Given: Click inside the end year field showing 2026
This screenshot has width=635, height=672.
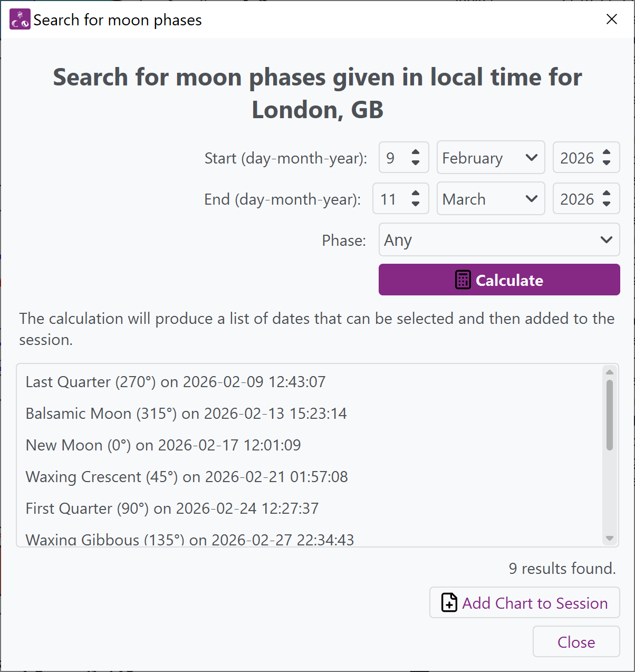Looking at the screenshot, I should coord(578,198).
